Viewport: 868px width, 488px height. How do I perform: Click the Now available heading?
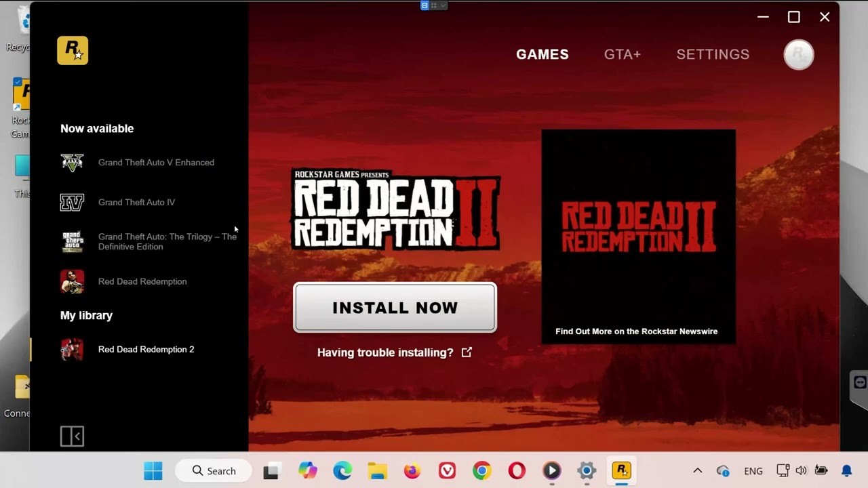(97, 128)
